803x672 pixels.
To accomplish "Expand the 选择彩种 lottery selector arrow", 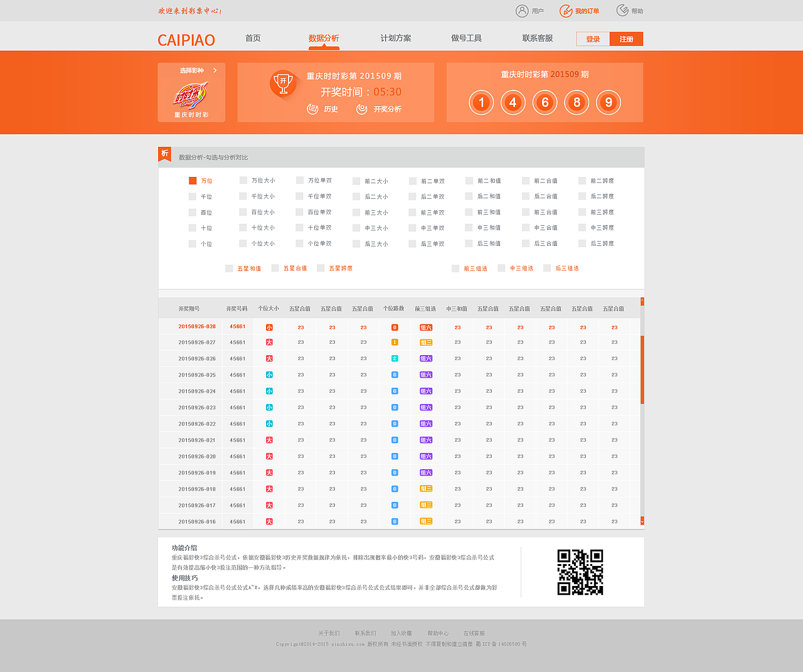I will click(215, 70).
